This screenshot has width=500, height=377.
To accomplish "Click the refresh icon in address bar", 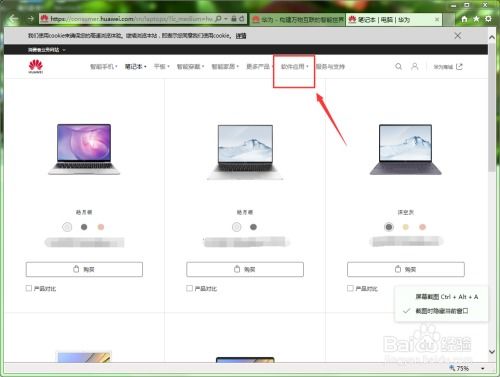I will coord(242,19).
